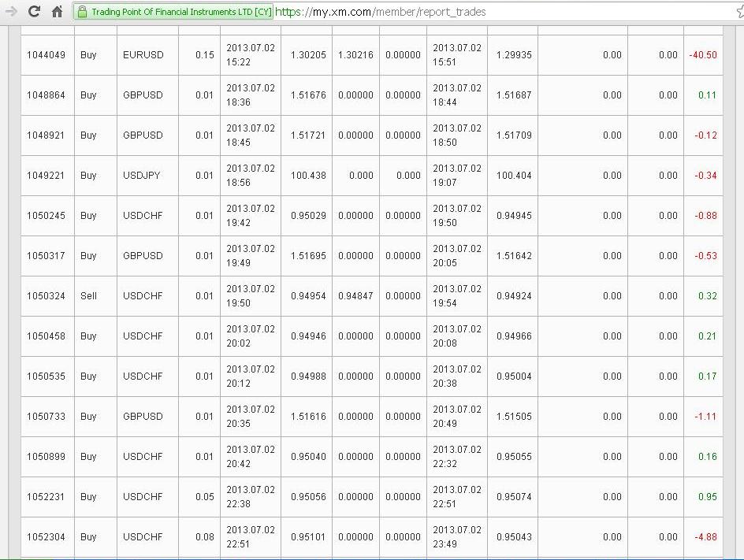Click the 0.17 profit value
Viewport: 744px width, 560px height.
[707, 376]
